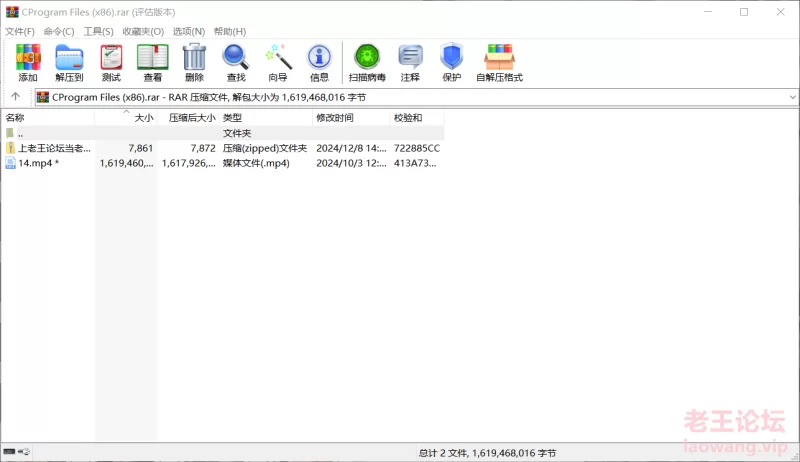The width and height of the screenshot is (800, 462).
Task: Open the 注释 (Comment) icon
Action: (410, 57)
